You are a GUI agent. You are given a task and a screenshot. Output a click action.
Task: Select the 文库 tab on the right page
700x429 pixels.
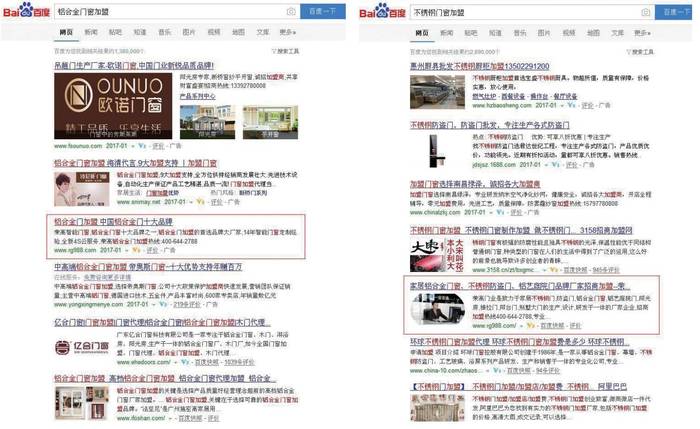617,33
